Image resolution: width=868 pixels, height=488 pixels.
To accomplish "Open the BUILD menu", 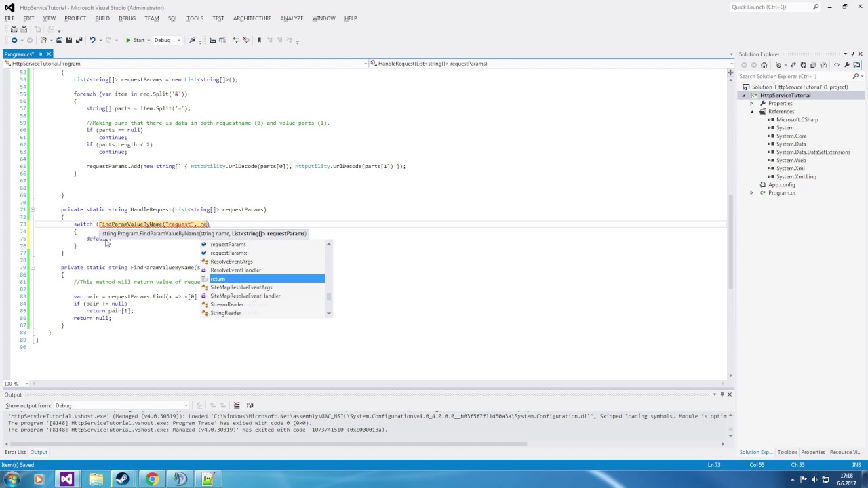I will [x=102, y=18].
